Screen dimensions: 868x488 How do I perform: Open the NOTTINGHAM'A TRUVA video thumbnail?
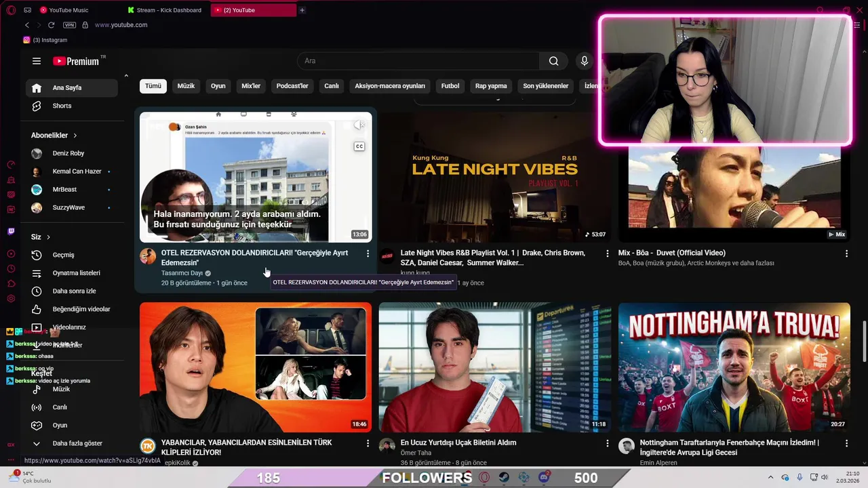pos(734,367)
